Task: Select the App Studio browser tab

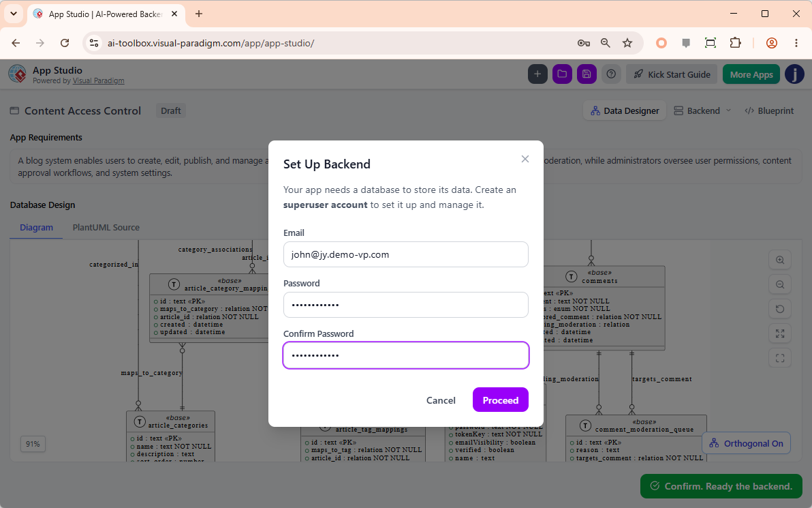Action: point(105,14)
